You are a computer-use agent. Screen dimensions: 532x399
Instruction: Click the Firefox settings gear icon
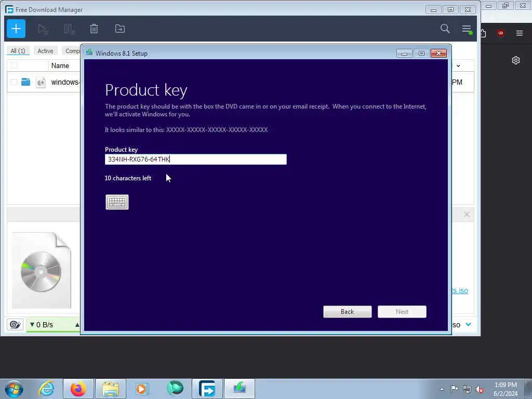tap(516, 60)
